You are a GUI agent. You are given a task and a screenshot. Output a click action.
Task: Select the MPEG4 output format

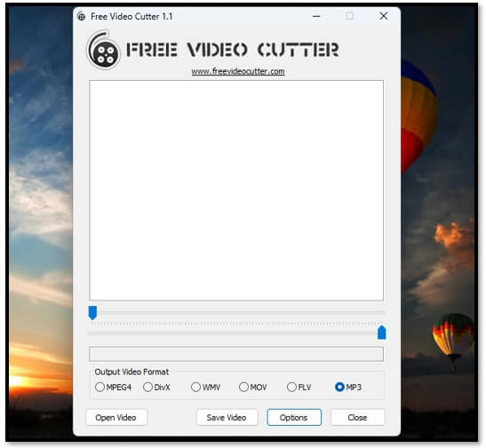pyautogui.click(x=113, y=387)
